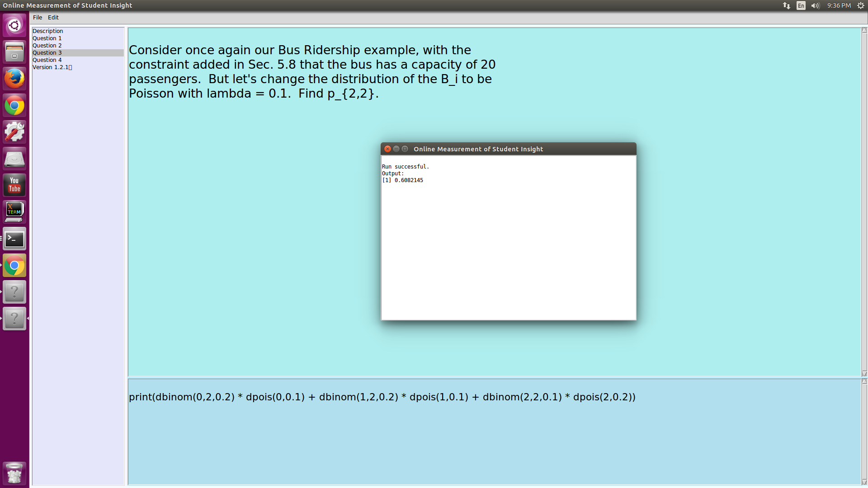868x488 pixels.
Task: Maximize the output dialog window
Action: (x=405, y=149)
